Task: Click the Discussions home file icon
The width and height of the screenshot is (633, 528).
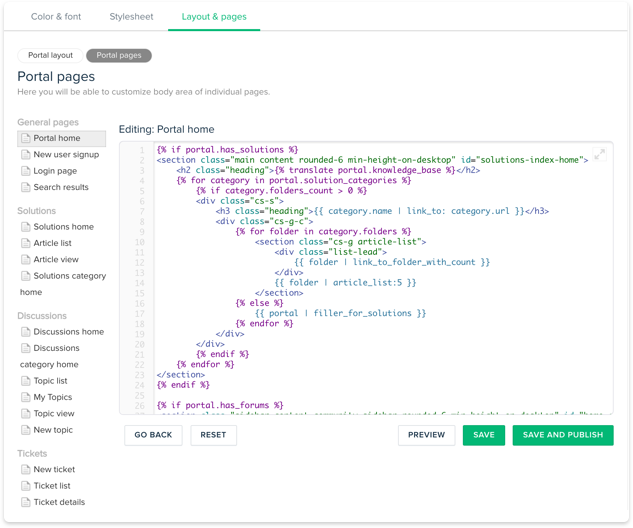Action: click(26, 332)
